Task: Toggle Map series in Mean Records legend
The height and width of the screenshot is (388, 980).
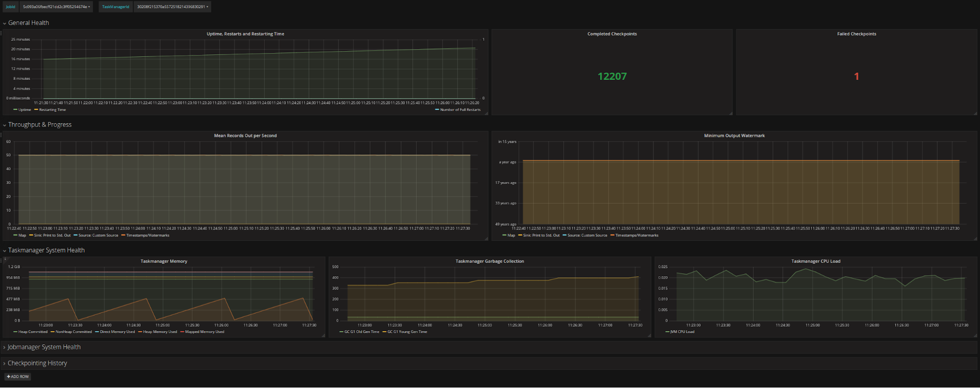Action: [x=22, y=235]
